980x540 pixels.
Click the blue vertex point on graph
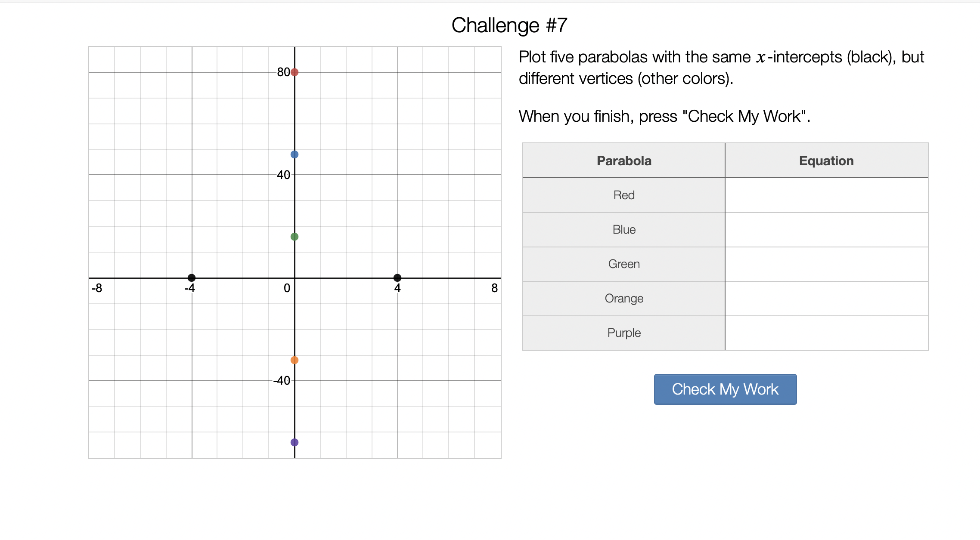[x=295, y=154]
